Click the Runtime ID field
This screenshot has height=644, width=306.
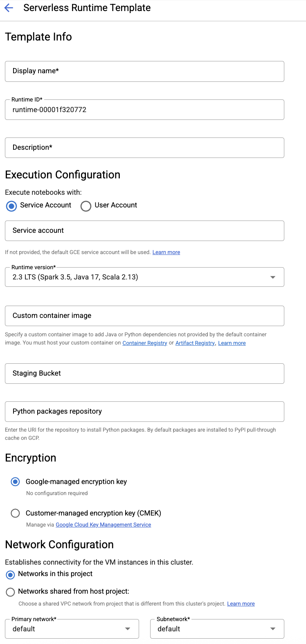coord(144,110)
